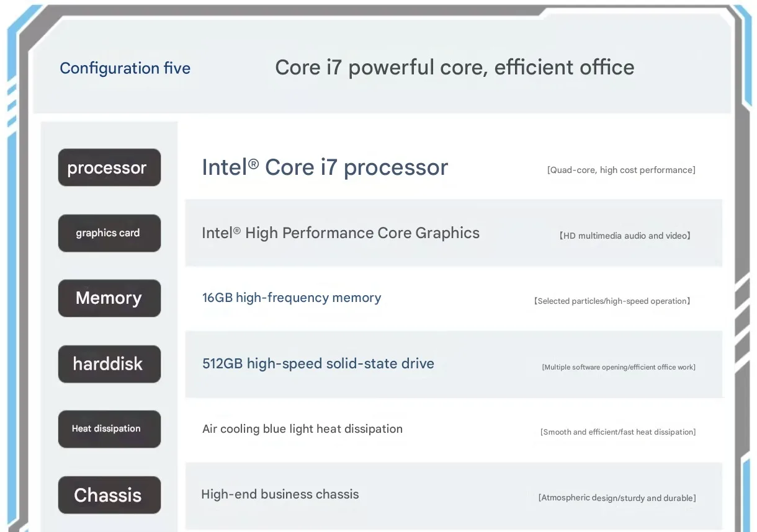Select the graphics card label

(x=109, y=233)
